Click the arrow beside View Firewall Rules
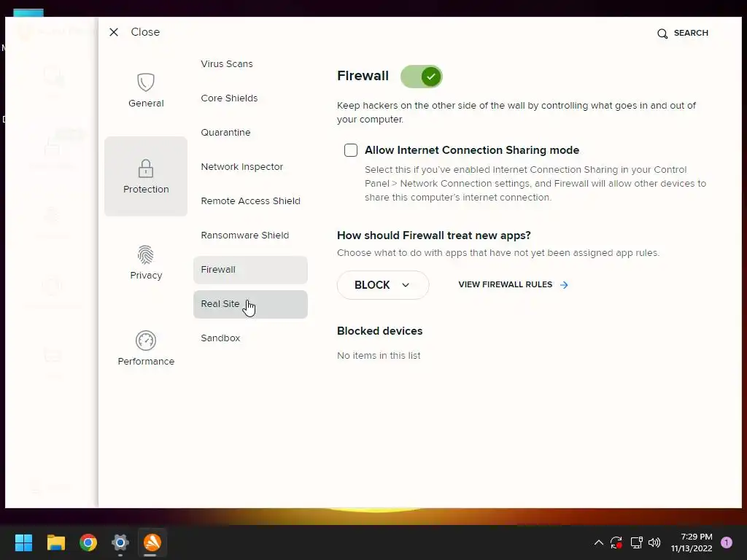 click(x=564, y=285)
